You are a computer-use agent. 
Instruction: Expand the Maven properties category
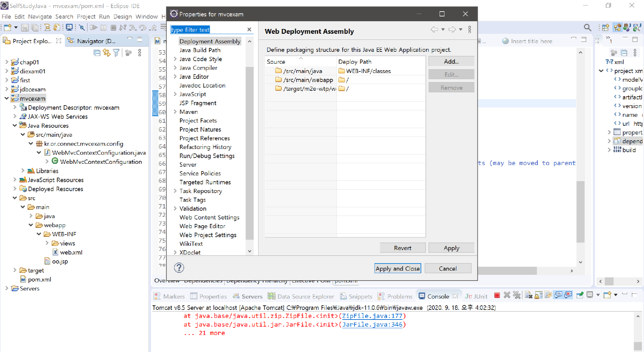pos(175,112)
